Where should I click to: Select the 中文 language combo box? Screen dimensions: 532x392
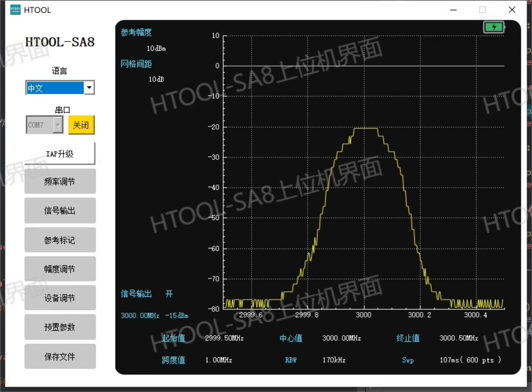(x=60, y=87)
